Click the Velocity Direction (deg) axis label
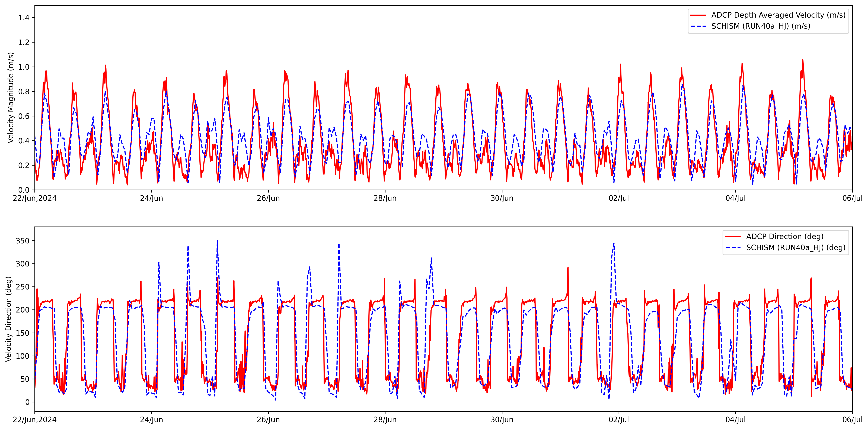 click(x=8, y=319)
